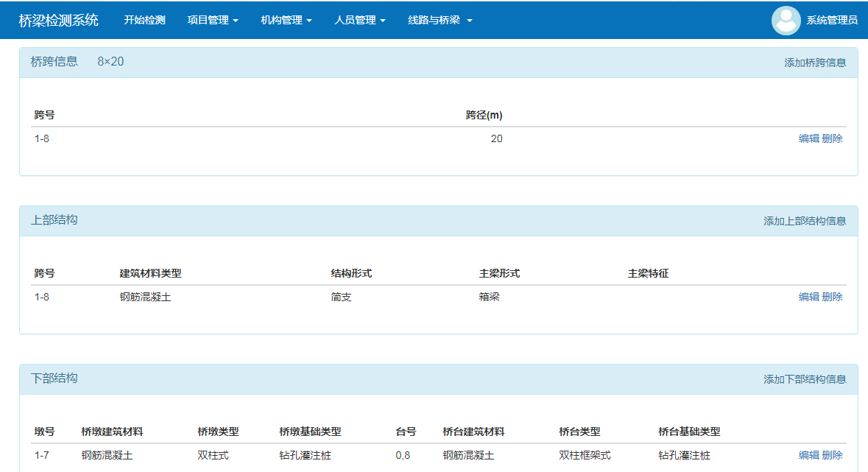Edit the 上部结构 row for span 1-8
The width and height of the screenshot is (868, 472).
click(808, 297)
